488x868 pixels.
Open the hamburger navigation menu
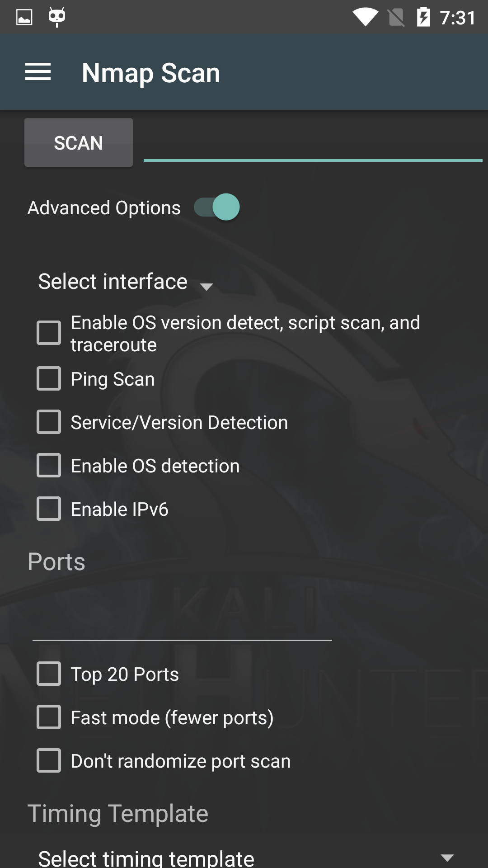pyautogui.click(x=38, y=72)
